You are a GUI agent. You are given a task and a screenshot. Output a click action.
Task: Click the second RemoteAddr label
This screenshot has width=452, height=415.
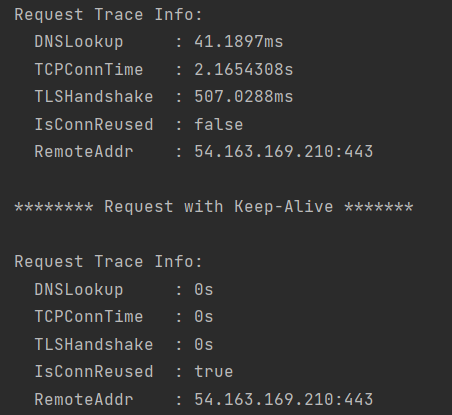[x=84, y=399]
